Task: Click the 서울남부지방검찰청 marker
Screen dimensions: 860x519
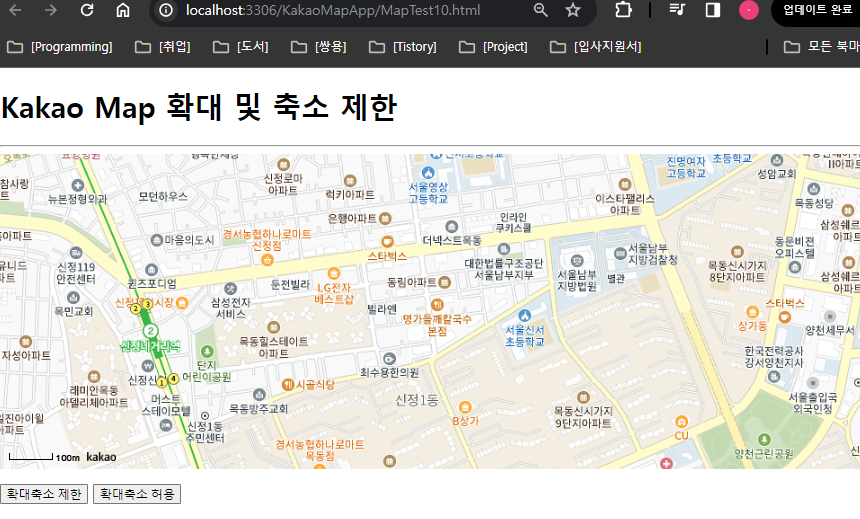Action: point(620,253)
